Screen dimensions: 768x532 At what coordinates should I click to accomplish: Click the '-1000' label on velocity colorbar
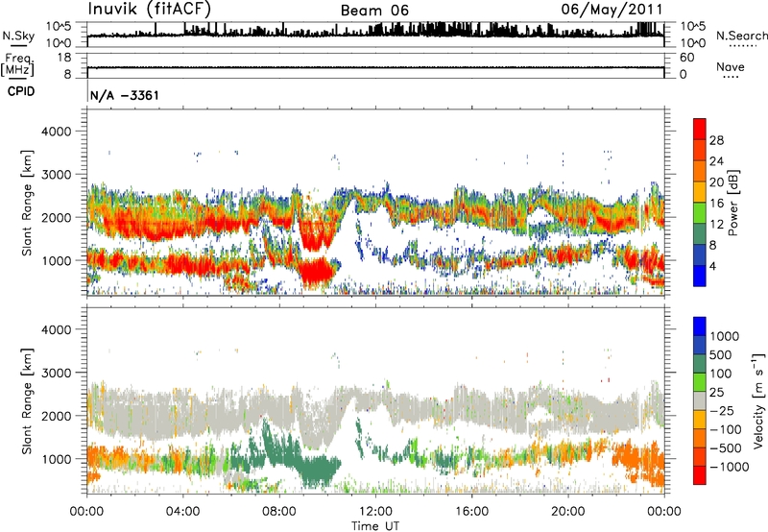pos(729,467)
